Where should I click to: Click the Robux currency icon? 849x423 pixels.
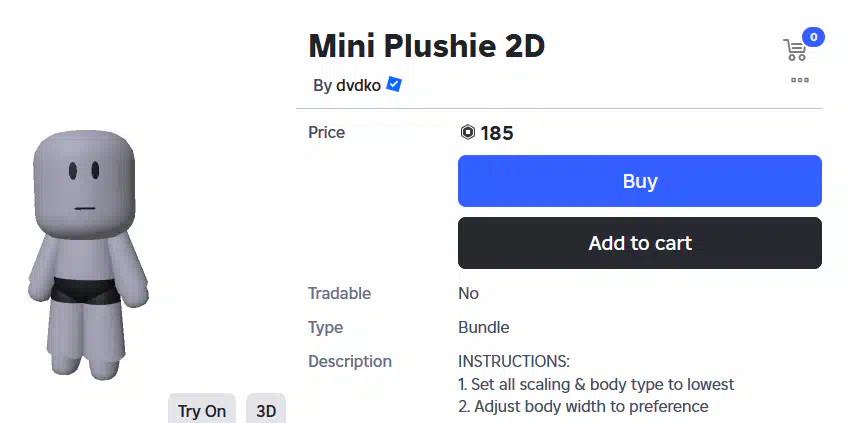[x=468, y=132]
